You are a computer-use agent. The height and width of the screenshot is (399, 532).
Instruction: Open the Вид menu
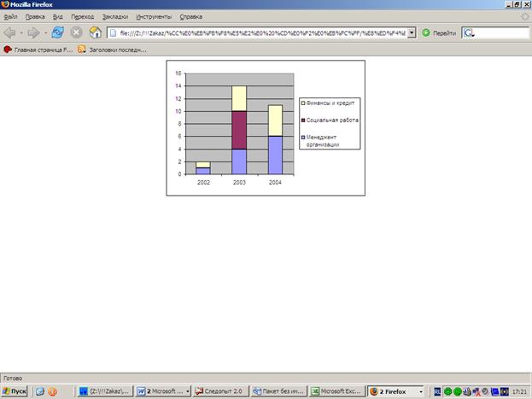point(58,16)
